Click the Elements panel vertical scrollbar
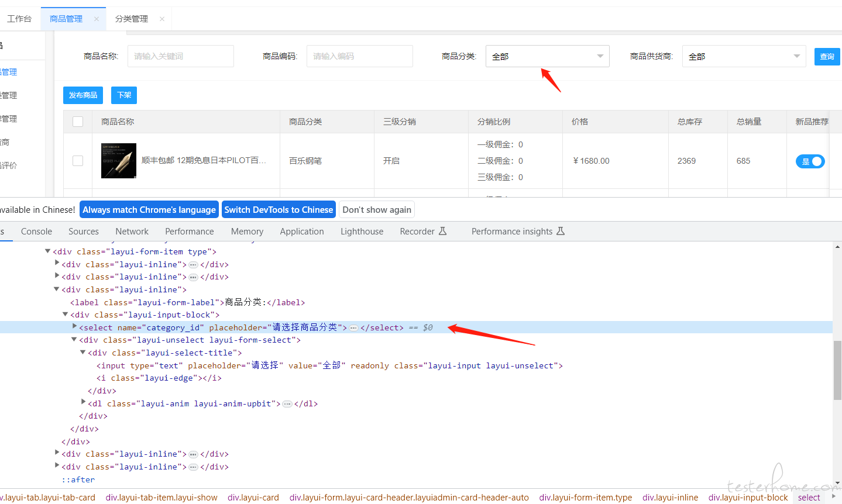Image resolution: width=842 pixels, height=504 pixels. [837, 370]
